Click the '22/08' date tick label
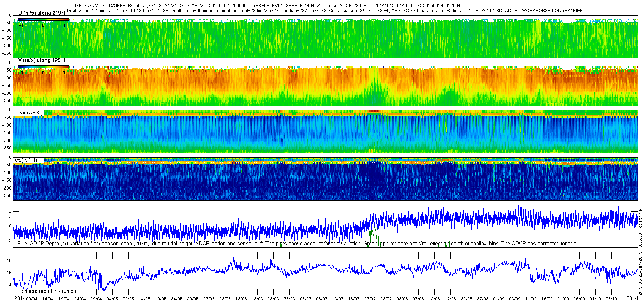644x304 pixels. tap(467, 299)
